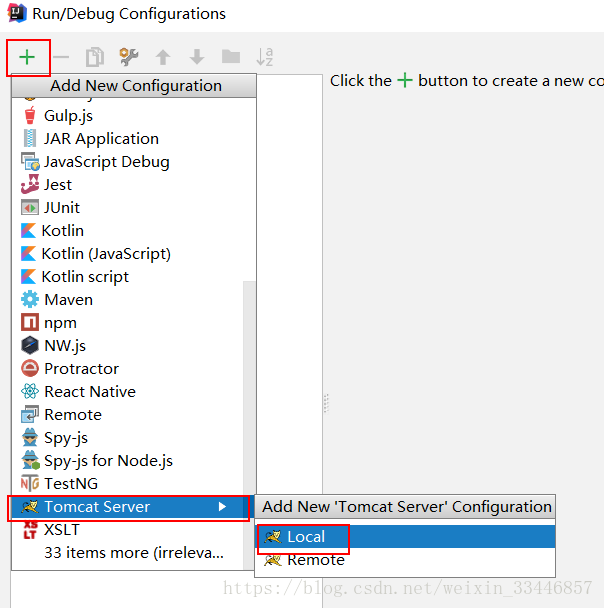The width and height of the screenshot is (604, 608).
Task: Click the TestNG label text
Action: (71, 484)
